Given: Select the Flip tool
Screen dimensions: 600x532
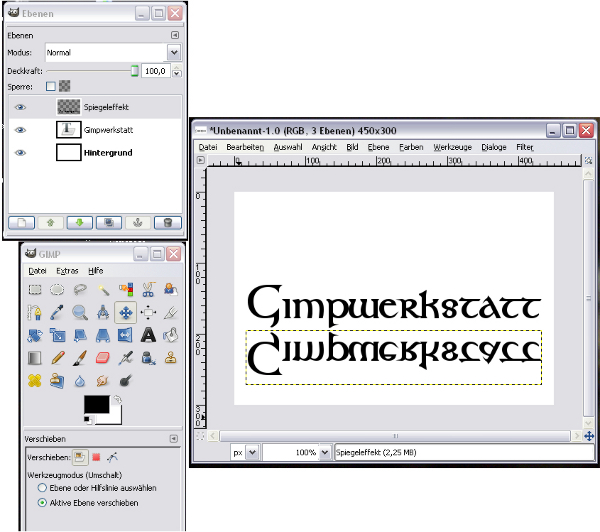Looking at the screenshot, I should (x=126, y=335).
